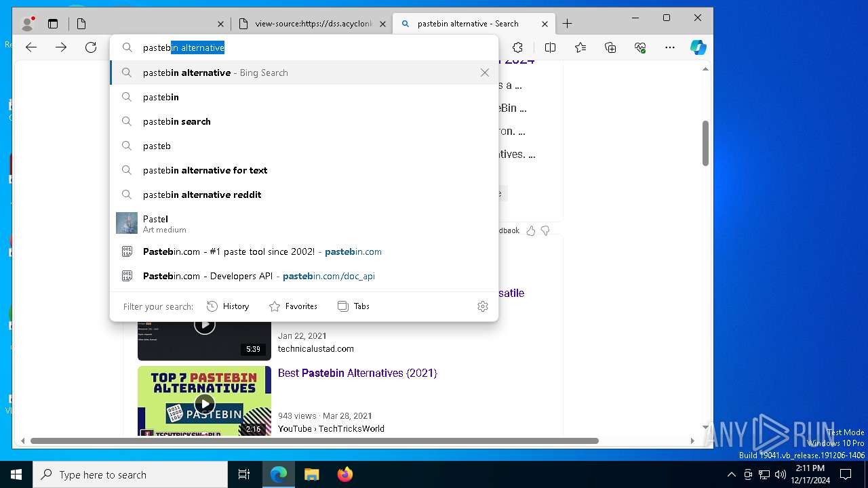Reload the page with the refresh icon
Viewport: 868px width, 488px height.
(x=91, y=47)
